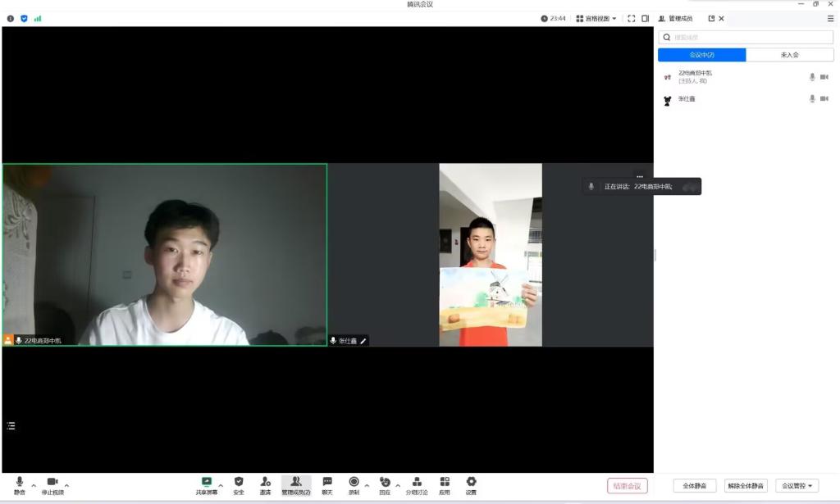This screenshot has height=504, width=840.
Task: Click avatar of 22电商郑中凯 in member list
Action: tap(668, 77)
